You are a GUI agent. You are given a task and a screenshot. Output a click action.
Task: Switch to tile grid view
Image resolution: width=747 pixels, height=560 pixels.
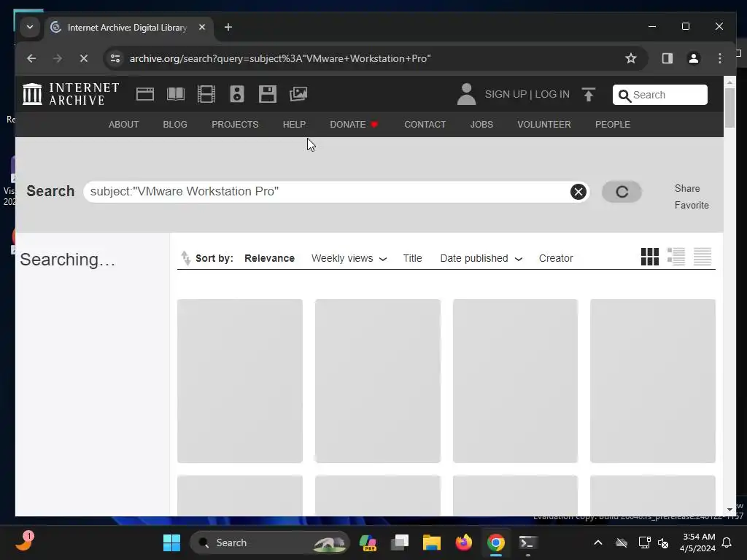pos(649,257)
